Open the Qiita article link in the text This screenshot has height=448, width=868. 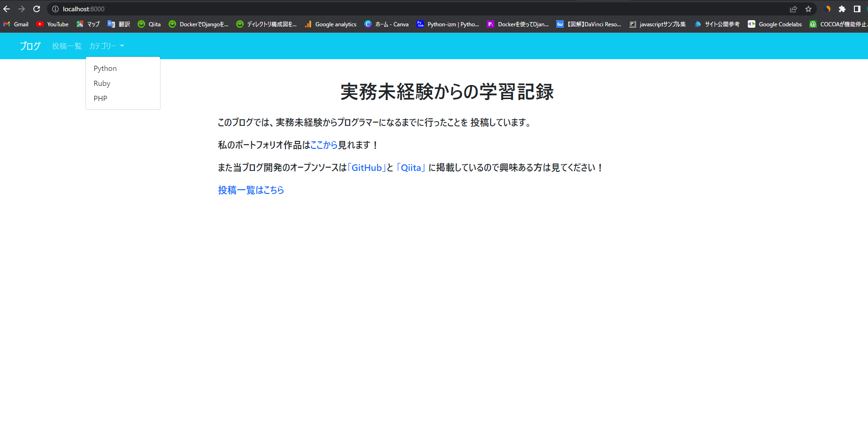(411, 168)
